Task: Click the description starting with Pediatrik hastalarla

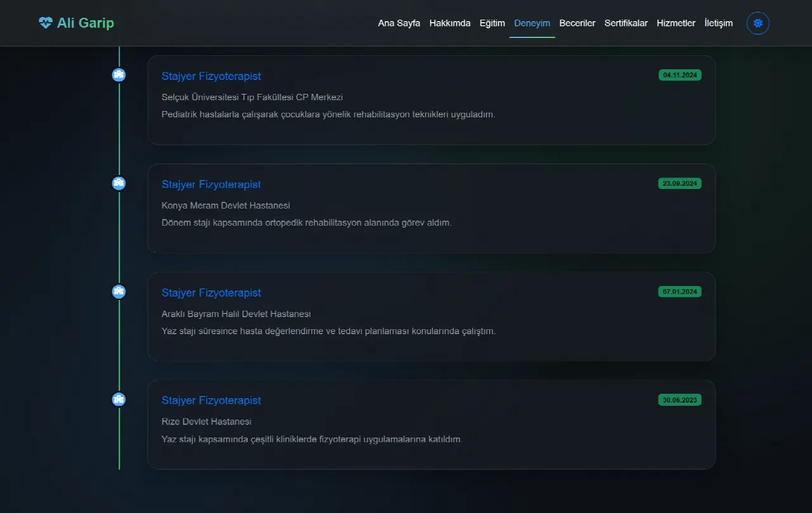Action: 328,115
